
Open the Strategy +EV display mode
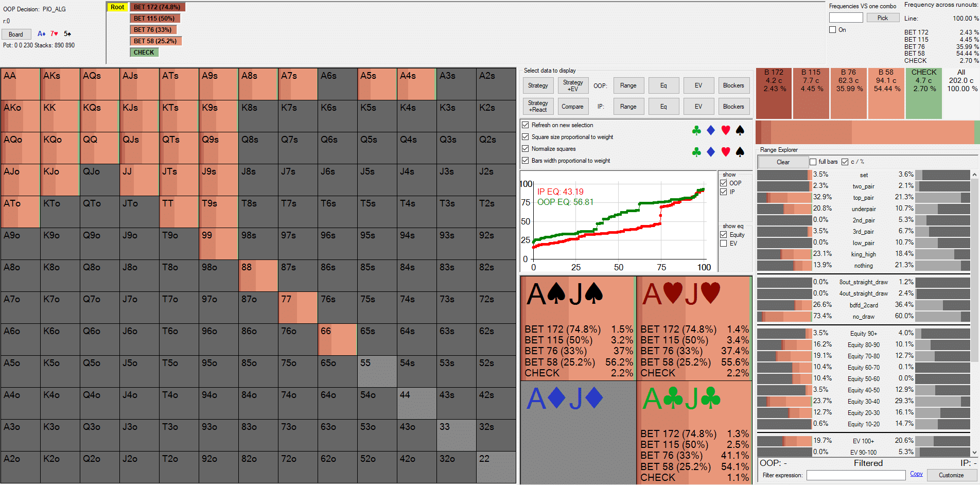pyautogui.click(x=573, y=85)
